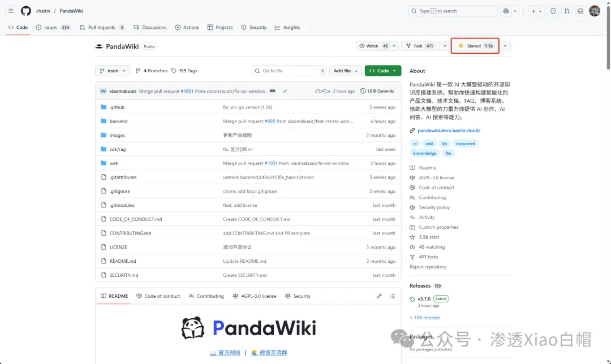Open the LICENSE file

tap(118, 247)
